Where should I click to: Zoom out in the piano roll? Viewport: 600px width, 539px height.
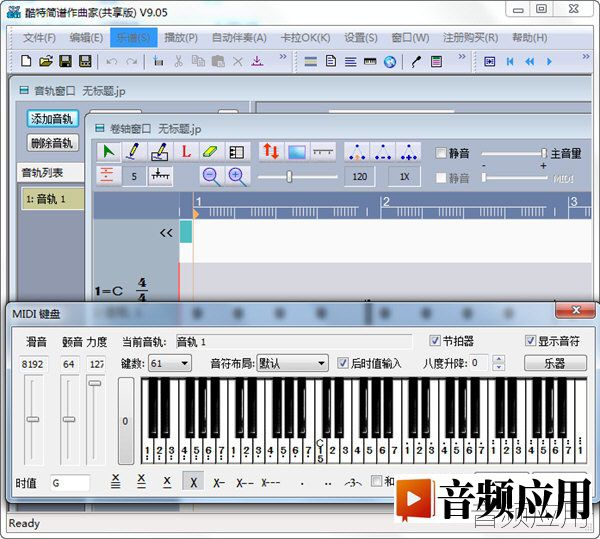[x=211, y=176]
